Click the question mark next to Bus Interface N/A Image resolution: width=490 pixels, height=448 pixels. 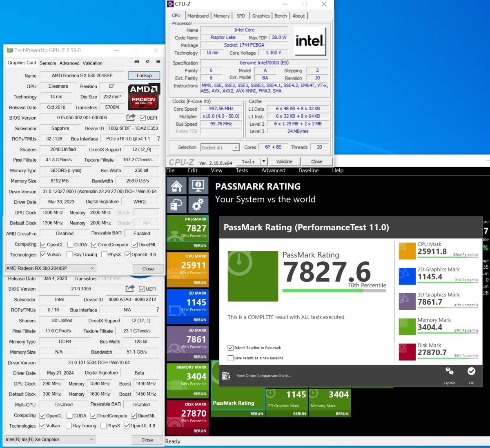tap(158, 310)
